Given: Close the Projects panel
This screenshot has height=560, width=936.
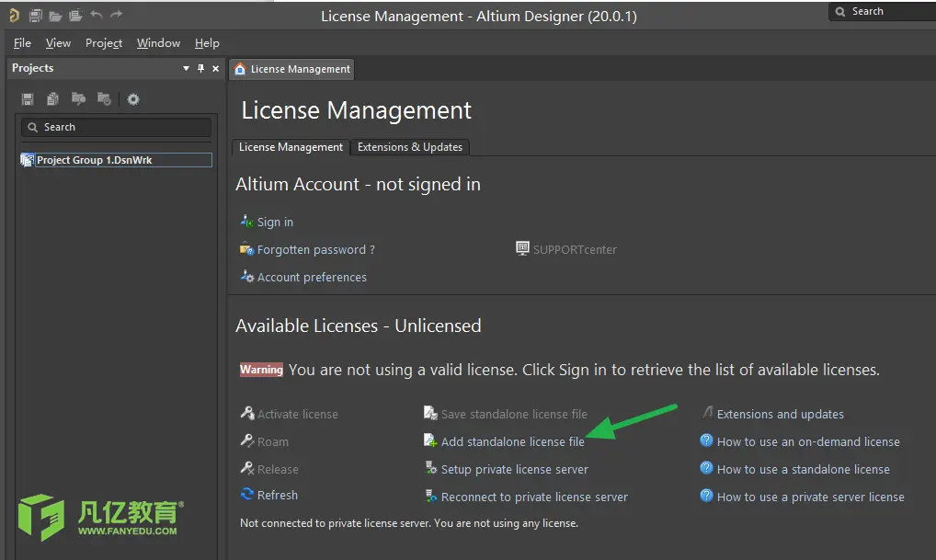Looking at the screenshot, I should click(215, 69).
